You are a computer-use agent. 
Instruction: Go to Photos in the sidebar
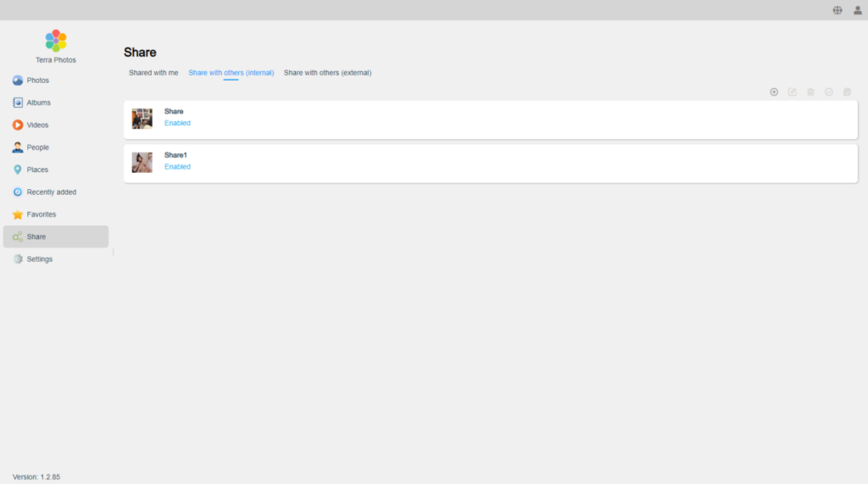pyautogui.click(x=37, y=81)
